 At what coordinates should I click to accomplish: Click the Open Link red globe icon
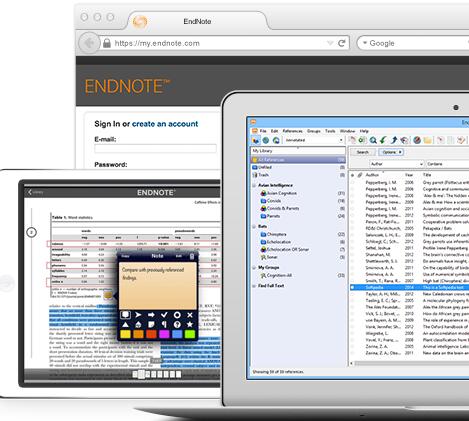click(417, 140)
